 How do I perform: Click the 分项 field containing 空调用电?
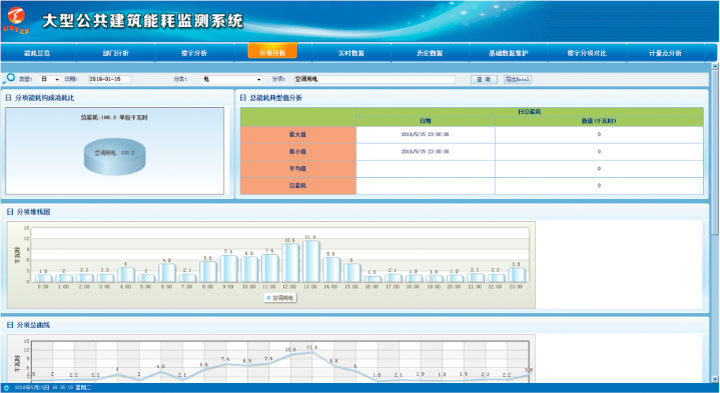click(x=374, y=79)
